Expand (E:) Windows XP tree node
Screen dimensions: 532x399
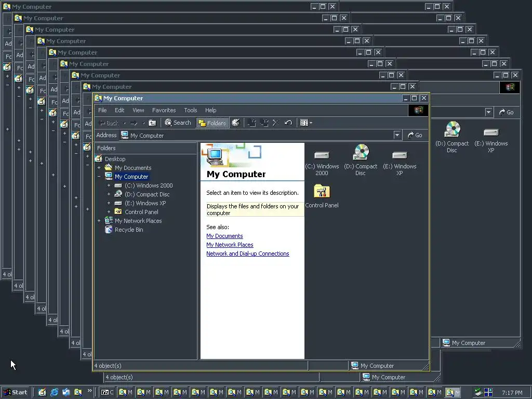pos(109,203)
